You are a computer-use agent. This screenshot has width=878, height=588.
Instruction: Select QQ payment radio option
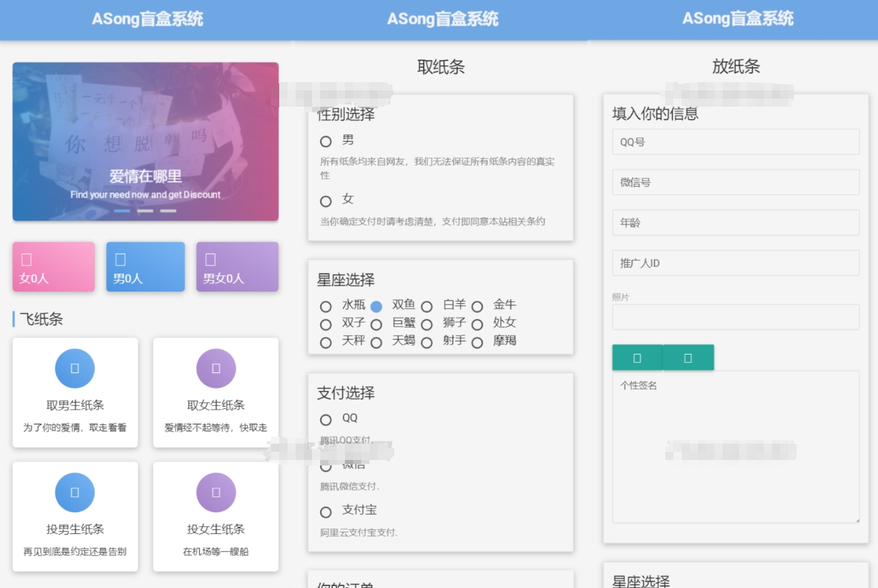click(326, 420)
